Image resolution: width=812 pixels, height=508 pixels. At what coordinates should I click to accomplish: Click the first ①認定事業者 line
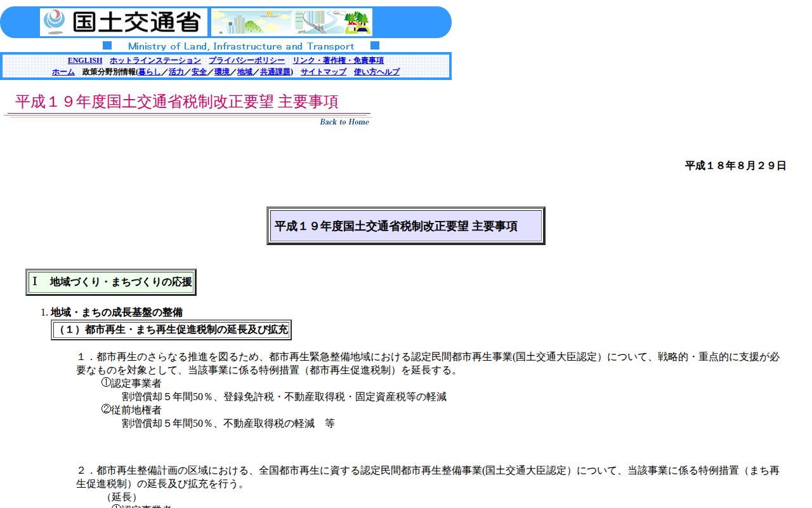131,383
